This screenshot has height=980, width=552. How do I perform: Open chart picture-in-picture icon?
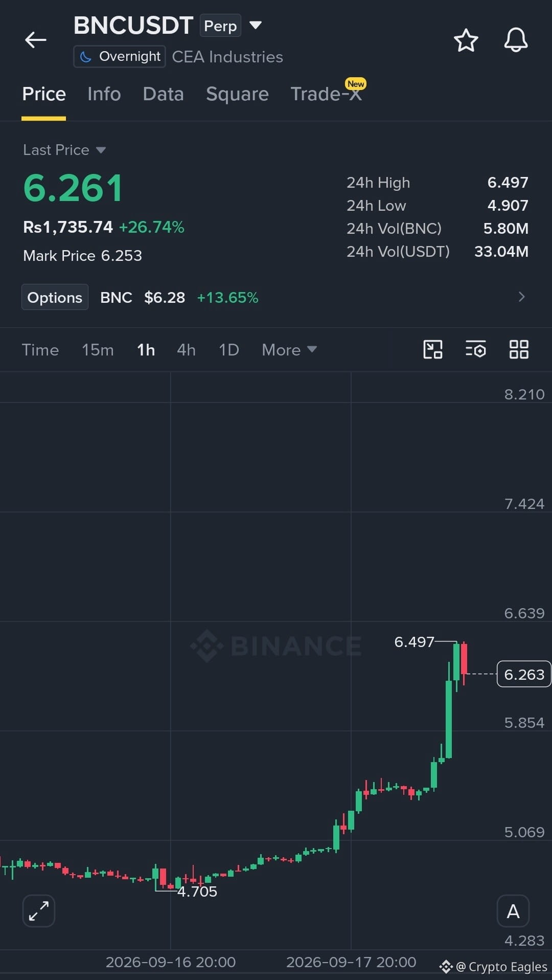[x=433, y=349]
